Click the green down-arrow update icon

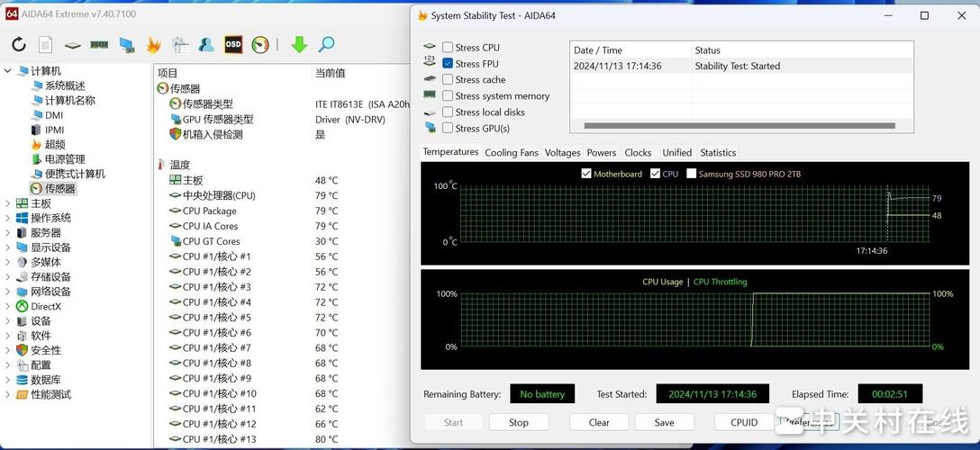[x=299, y=44]
